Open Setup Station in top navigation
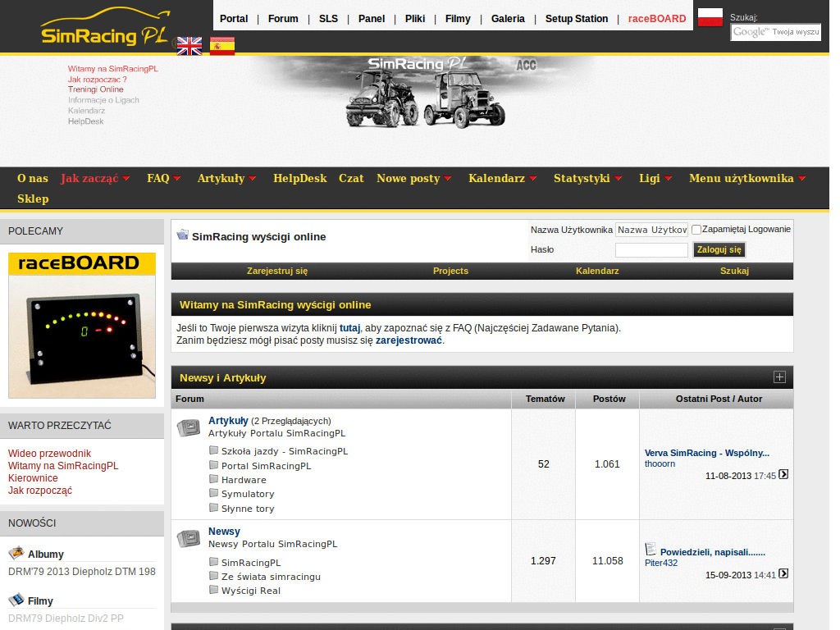This screenshot has width=840, height=630. [577, 19]
